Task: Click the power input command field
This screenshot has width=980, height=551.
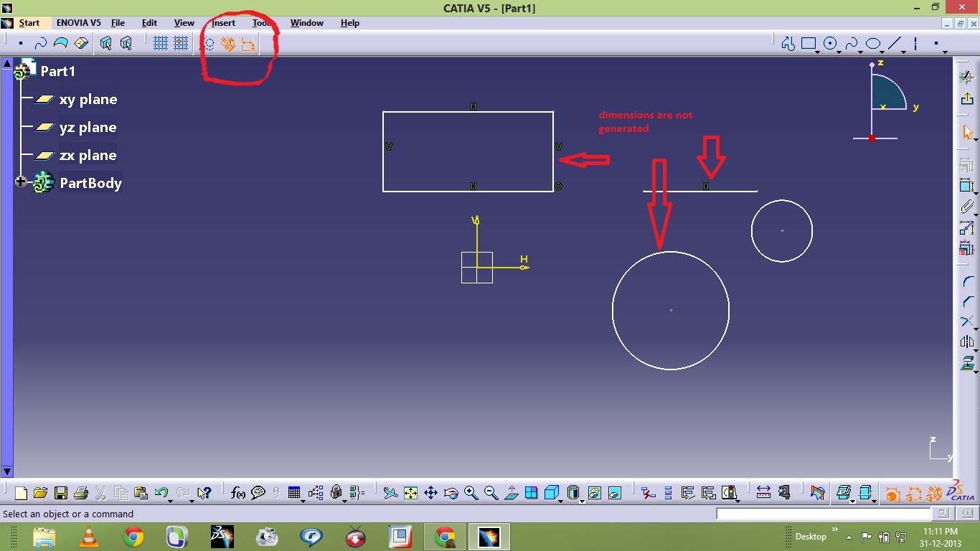Action: click(x=824, y=514)
